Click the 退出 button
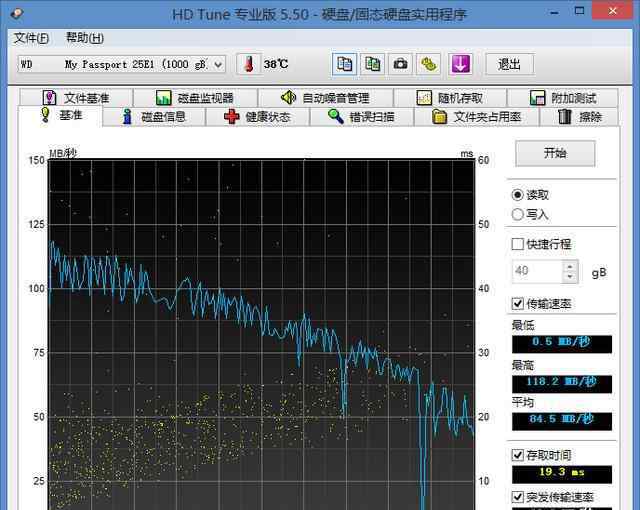 [x=509, y=64]
